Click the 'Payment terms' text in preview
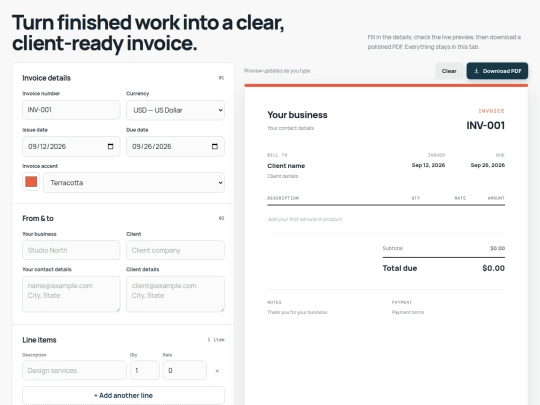The width and height of the screenshot is (540, 405). [408, 312]
